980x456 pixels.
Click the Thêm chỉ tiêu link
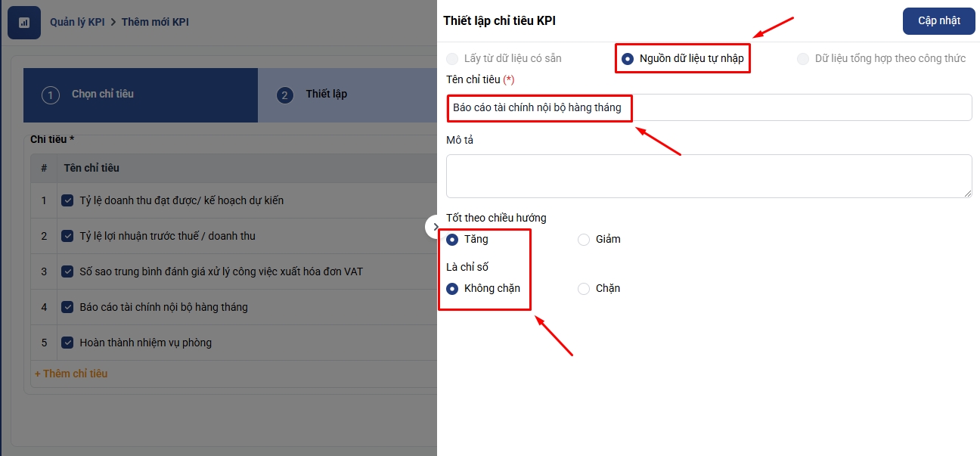pyautogui.click(x=71, y=374)
